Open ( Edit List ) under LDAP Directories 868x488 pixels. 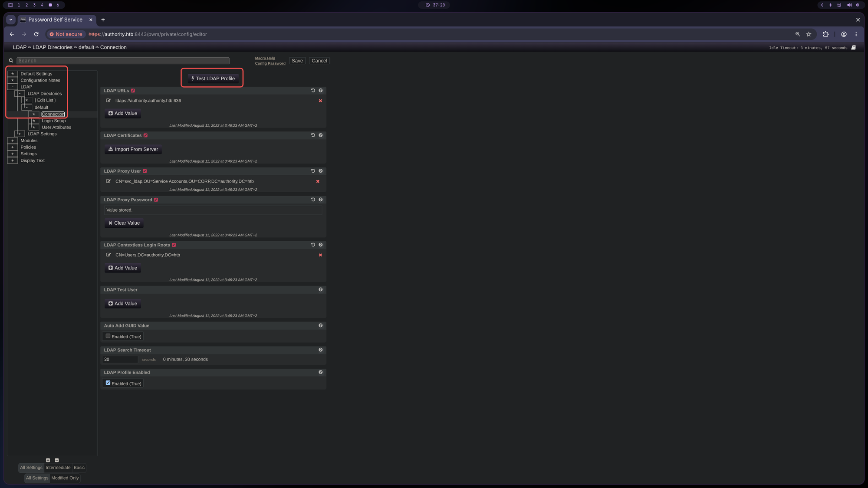click(x=45, y=100)
